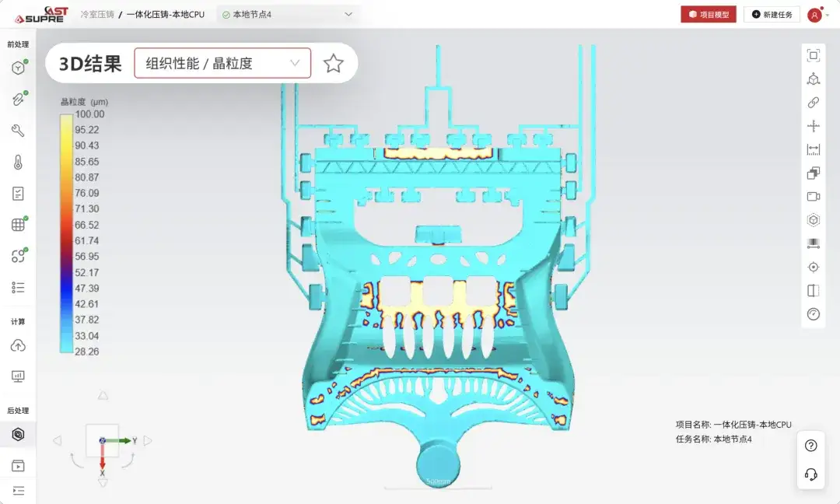Click the axis crosshair icon in right toolbar

point(814,126)
